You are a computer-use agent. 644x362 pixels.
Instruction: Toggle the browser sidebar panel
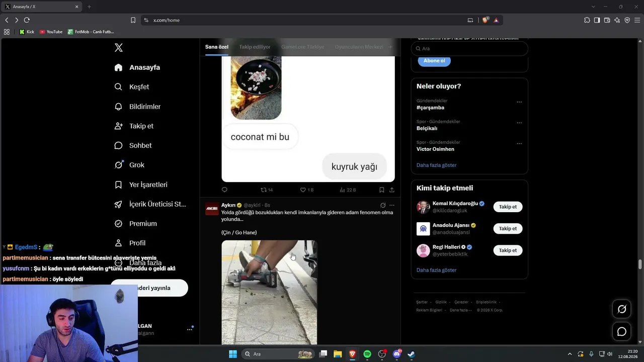pos(597,20)
